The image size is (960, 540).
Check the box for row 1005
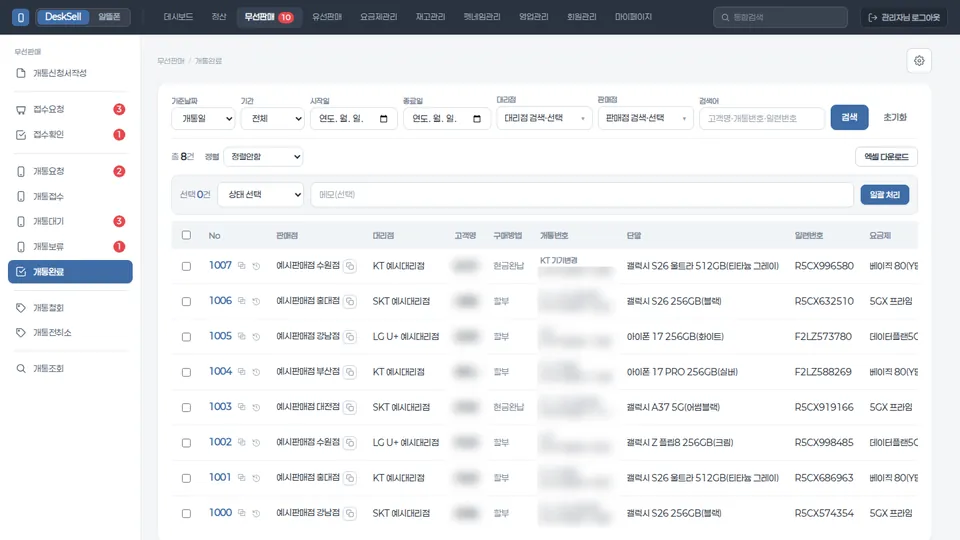point(186,337)
